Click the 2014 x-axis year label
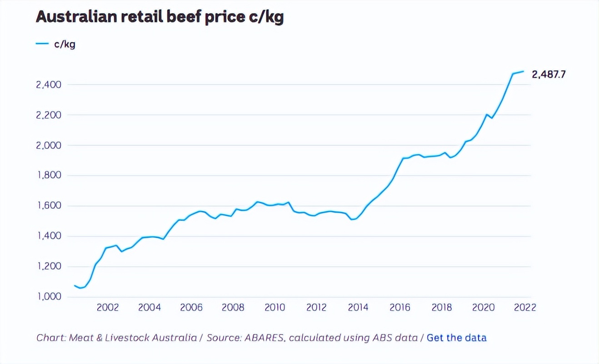 [x=358, y=308]
